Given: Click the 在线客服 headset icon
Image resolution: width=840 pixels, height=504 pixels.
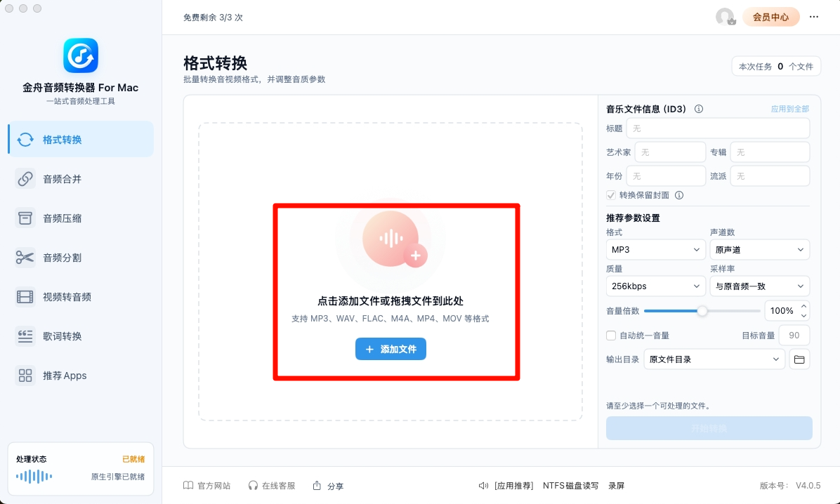Looking at the screenshot, I should tap(253, 485).
